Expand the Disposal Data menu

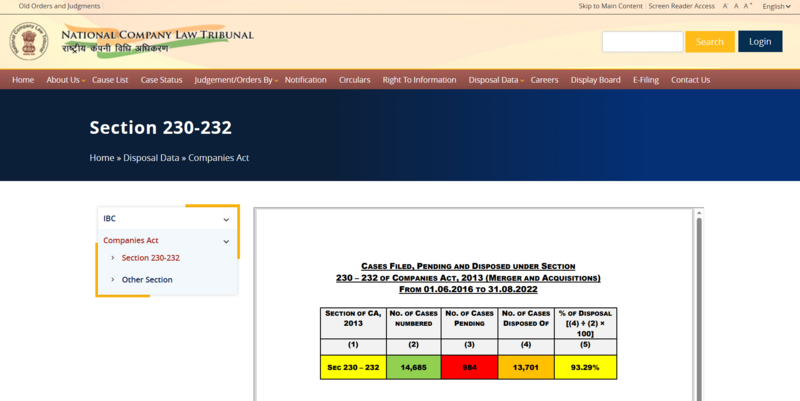(496, 80)
